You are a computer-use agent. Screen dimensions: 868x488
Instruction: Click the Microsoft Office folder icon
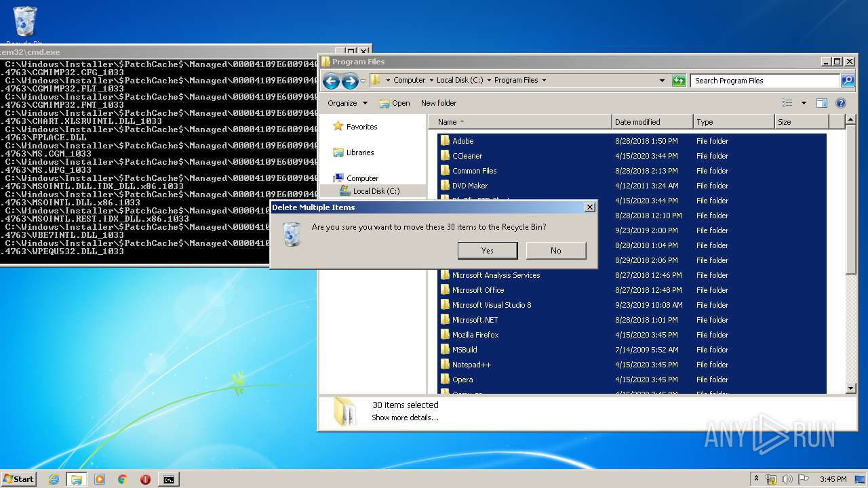pos(445,290)
